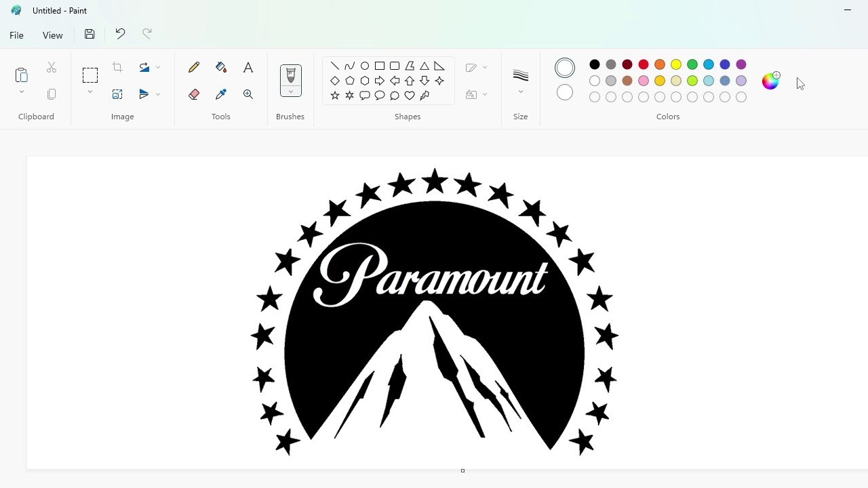
Task: Click the Paste clipboard icon
Action: [x=22, y=75]
